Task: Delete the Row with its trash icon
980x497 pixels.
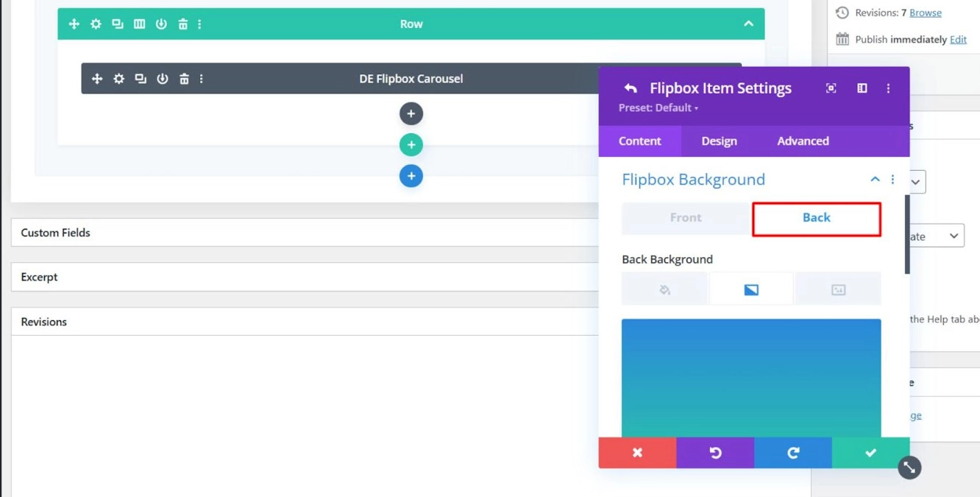Action: tap(183, 24)
